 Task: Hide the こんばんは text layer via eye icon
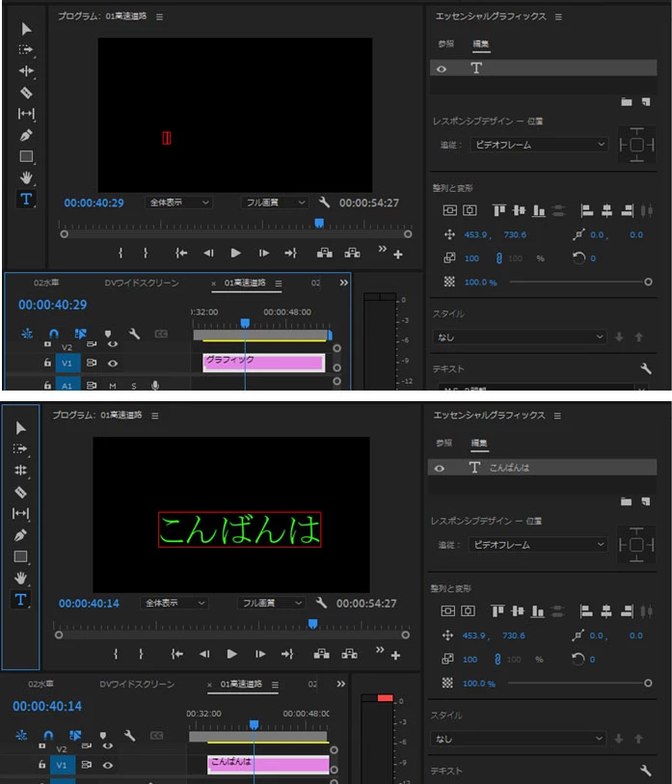440,469
